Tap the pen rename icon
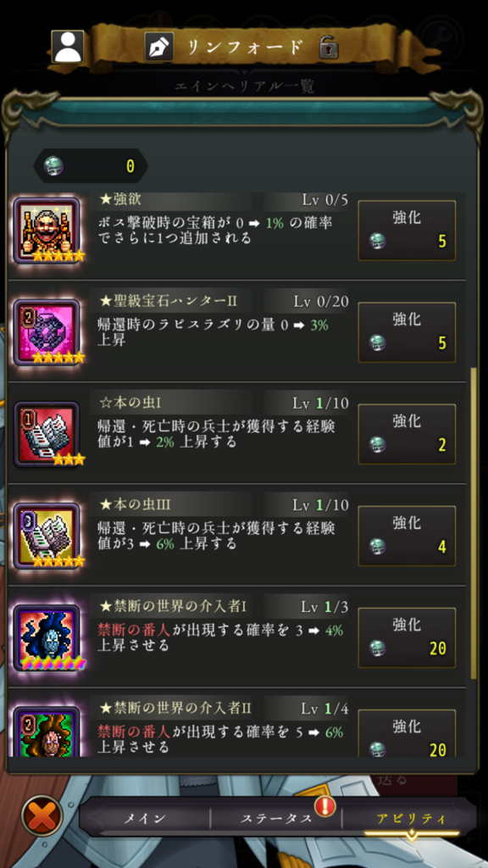The image size is (488, 868). point(158,47)
